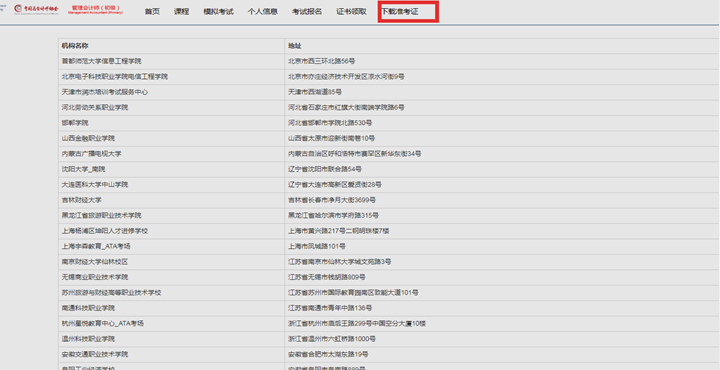
Task: Click the highlighted 下载准考证 menu item
Action: 400,11
